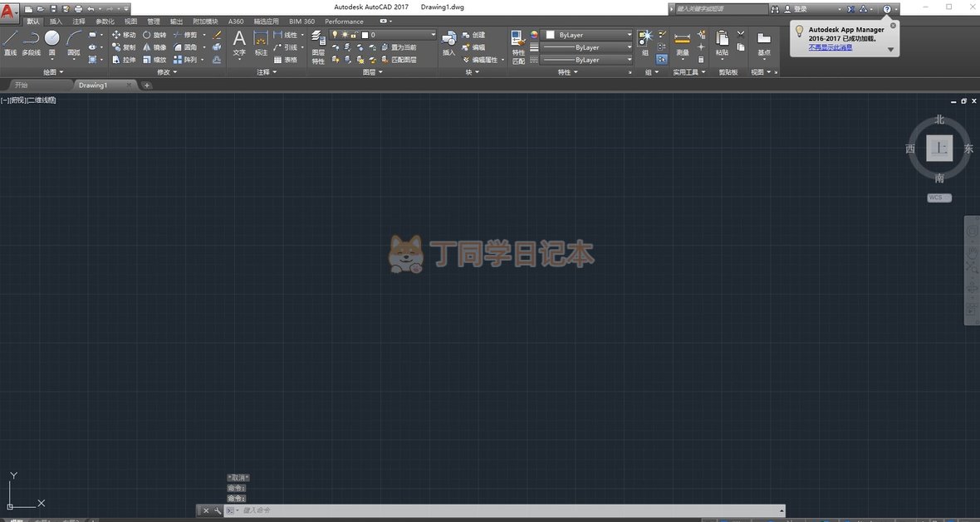Click the WCS coordinate system button

click(939, 198)
